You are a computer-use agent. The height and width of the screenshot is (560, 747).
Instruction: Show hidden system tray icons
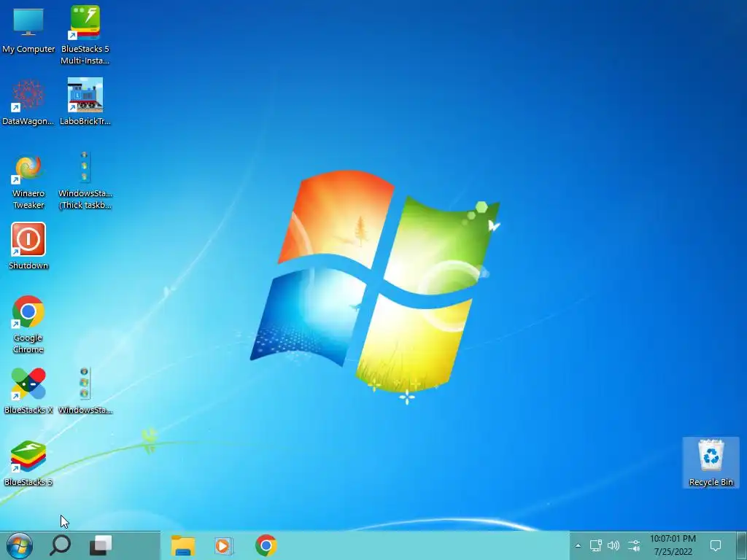click(578, 545)
